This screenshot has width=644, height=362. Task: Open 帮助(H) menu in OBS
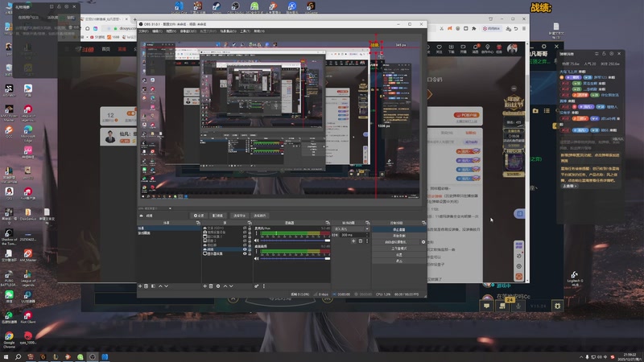259,31
